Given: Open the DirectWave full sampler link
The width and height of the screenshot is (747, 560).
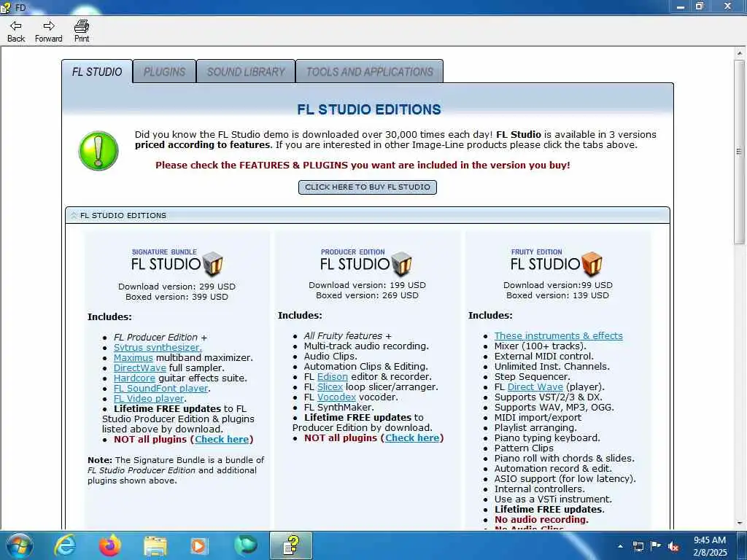Looking at the screenshot, I should click(x=140, y=367).
